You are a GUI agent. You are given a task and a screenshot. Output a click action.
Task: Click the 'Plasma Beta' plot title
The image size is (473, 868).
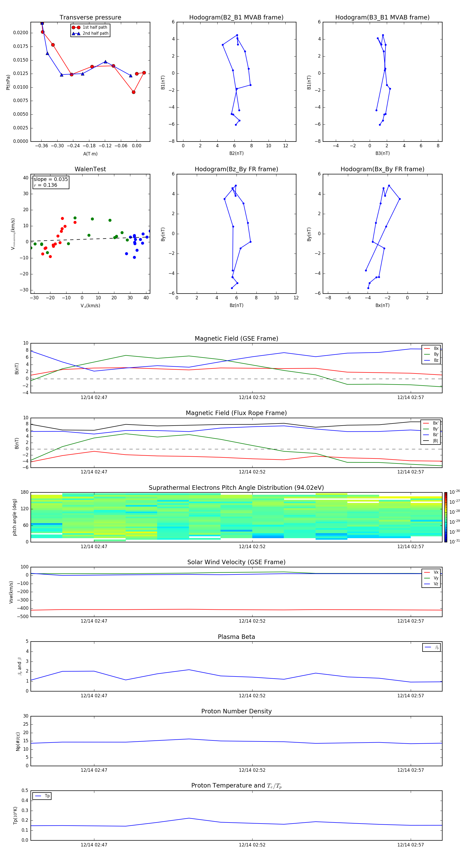coord(236,637)
